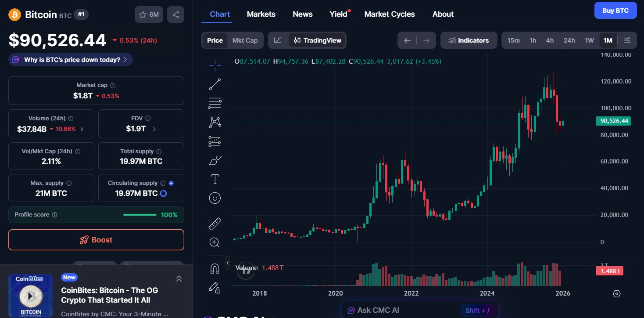The image size is (644, 318).
Task: Select the text annotation tool
Action: click(215, 179)
